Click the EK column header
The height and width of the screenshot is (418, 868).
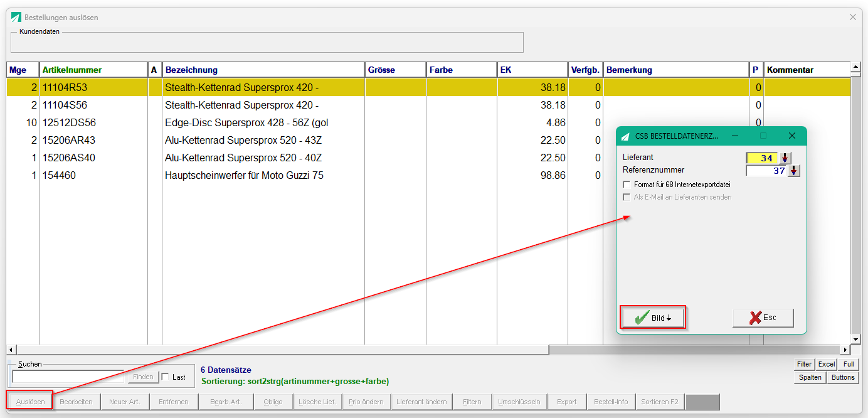[x=532, y=70]
